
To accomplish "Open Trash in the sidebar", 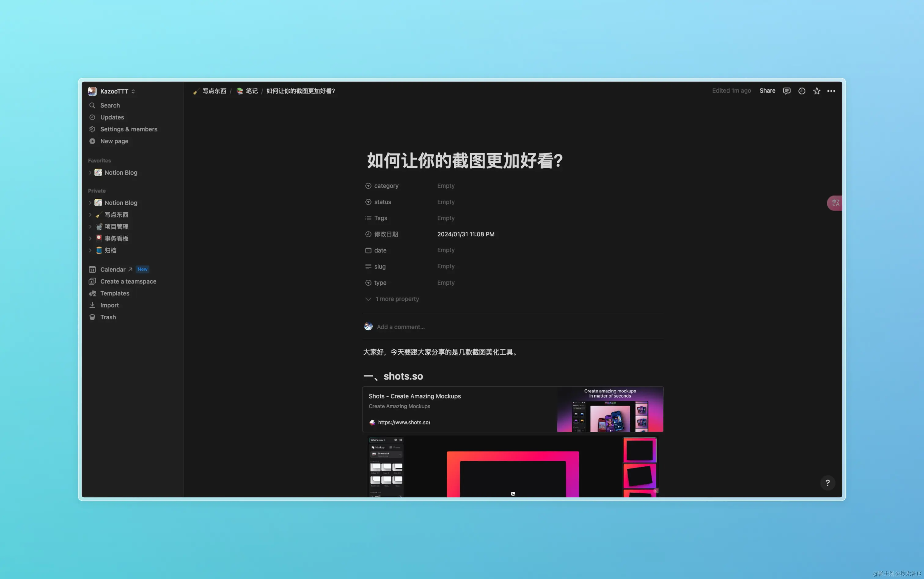I will coord(108,317).
